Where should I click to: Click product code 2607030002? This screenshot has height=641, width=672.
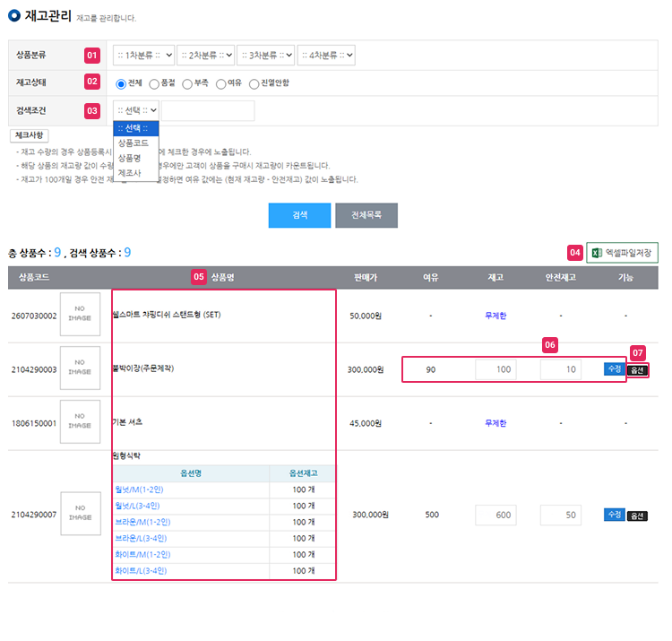pyautogui.click(x=34, y=316)
